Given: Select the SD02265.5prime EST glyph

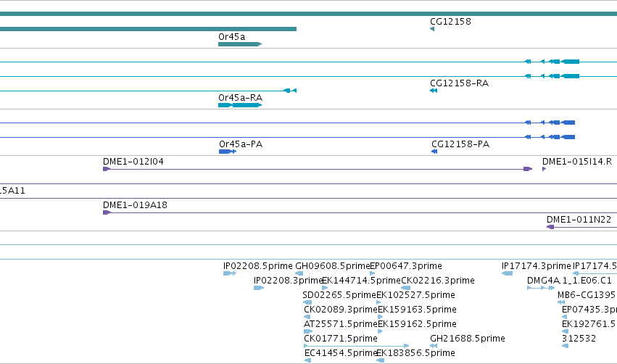Looking at the screenshot, I should [307, 302].
